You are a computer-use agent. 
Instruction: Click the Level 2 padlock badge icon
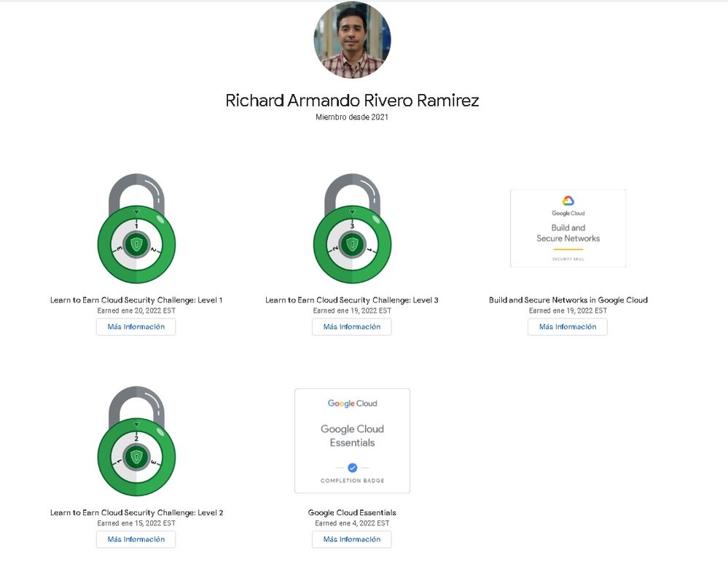[x=136, y=441]
